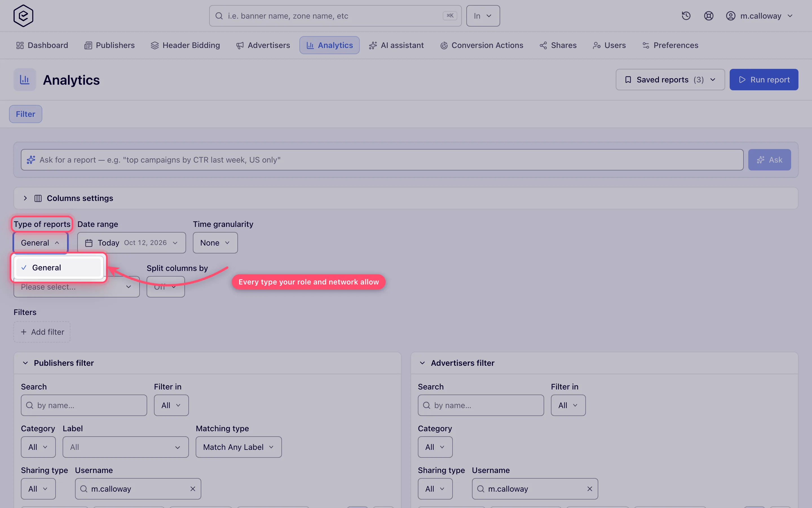Open the Publishers Label All dropdown
The height and width of the screenshot is (508, 812).
click(125, 447)
